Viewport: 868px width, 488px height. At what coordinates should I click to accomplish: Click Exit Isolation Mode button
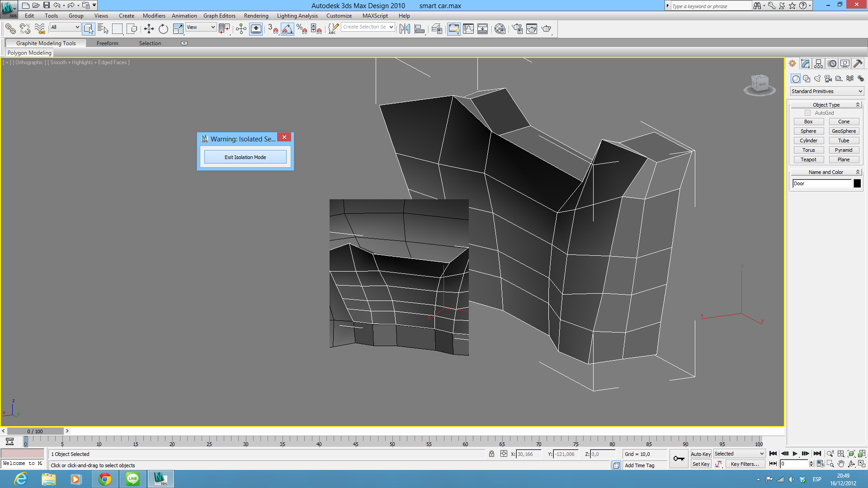tap(245, 157)
